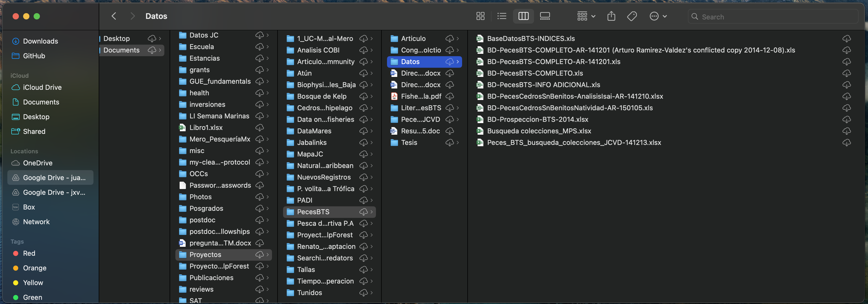Click the Share toolbar icon
The width and height of the screenshot is (868, 304).
click(x=611, y=16)
